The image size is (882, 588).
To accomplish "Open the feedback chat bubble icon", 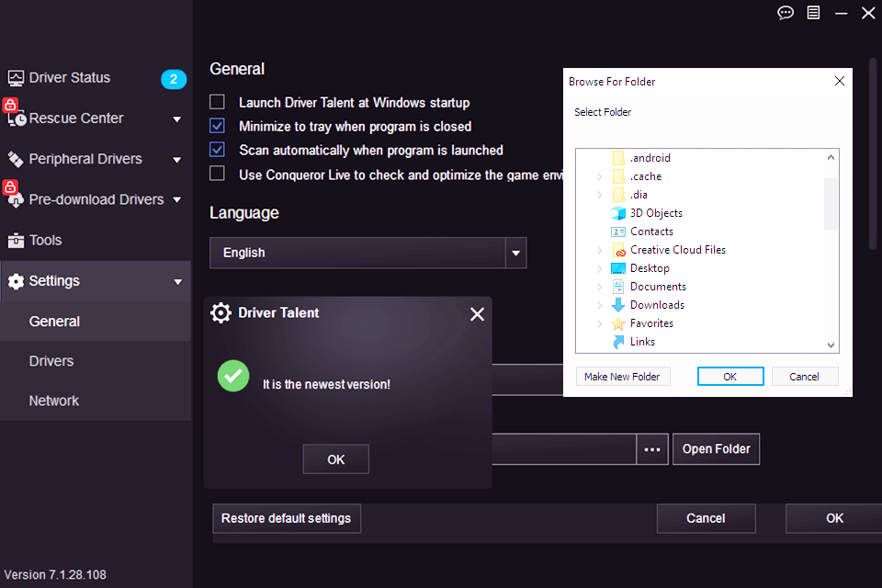I will pyautogui.click(x=785, y=13).
